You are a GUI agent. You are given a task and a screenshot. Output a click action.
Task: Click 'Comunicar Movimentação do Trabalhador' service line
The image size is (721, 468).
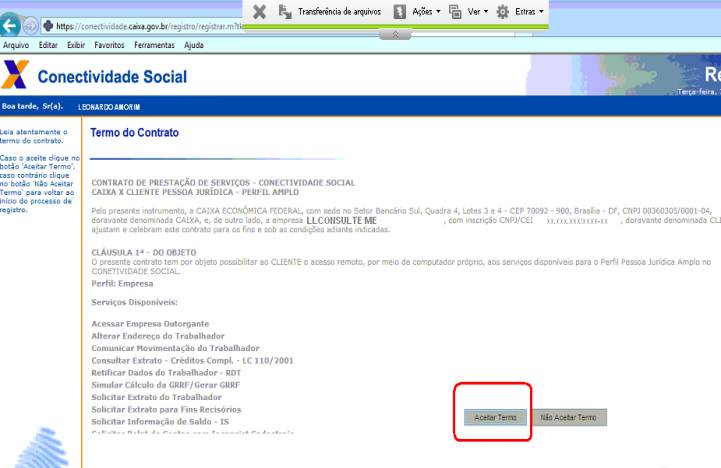coord(175,348)
